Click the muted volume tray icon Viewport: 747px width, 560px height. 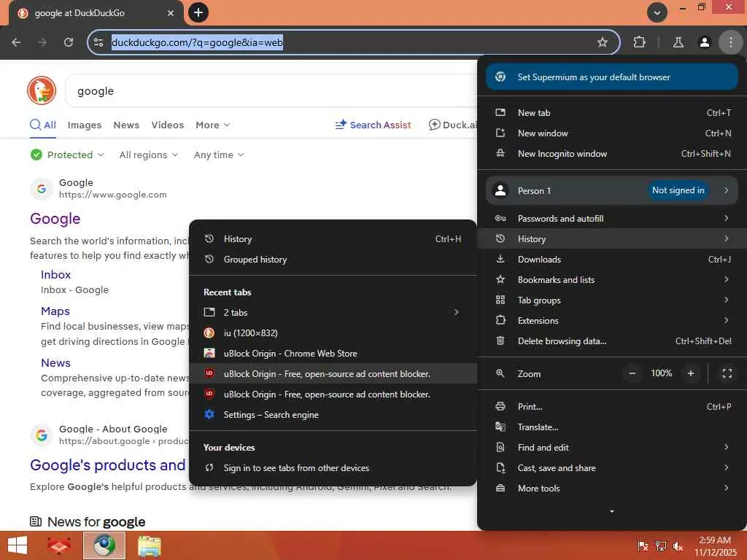(x=678, y=546)
